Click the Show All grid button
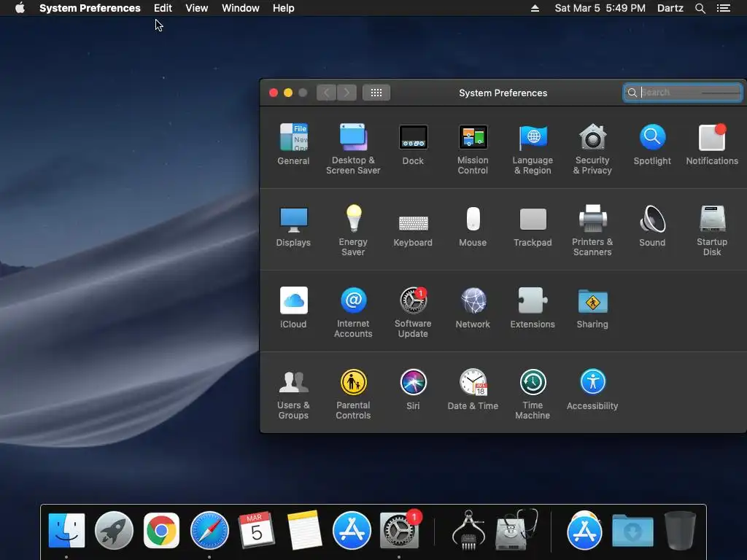Screen dimensions: 747x560 pyautogui.click(x=376, y=93)
